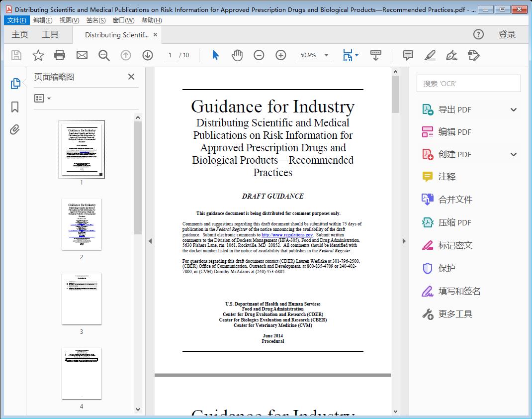Go to next page arrow icon
This screenshot has width=532, height=419.
click(x=148, y=55)
